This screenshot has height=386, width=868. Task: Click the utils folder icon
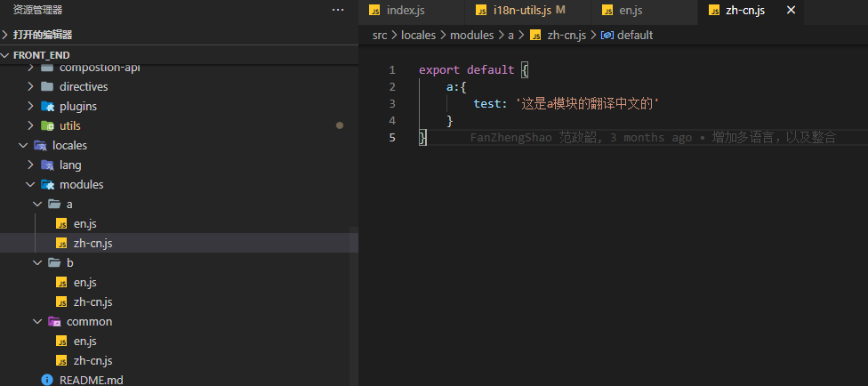47,125
